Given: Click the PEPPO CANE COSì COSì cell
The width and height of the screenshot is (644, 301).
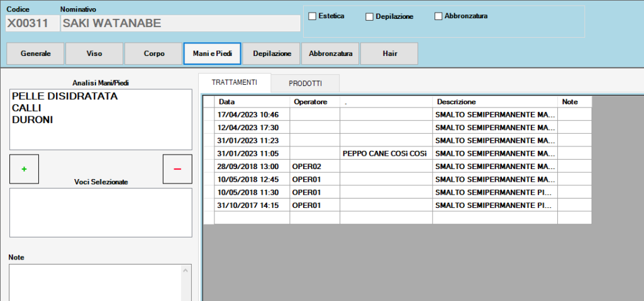Looking at the screenshot, I should pyautogui.click(x=386, y=153).
